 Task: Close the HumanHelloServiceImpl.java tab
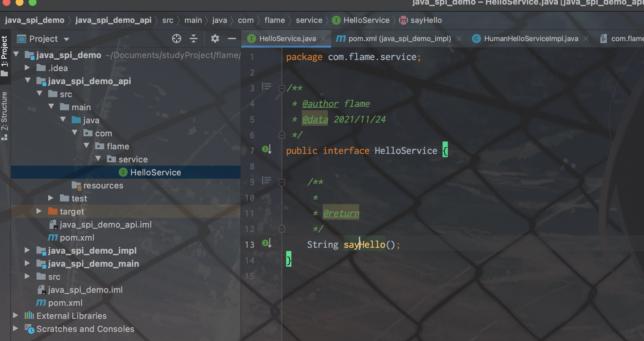pos(586,38)
